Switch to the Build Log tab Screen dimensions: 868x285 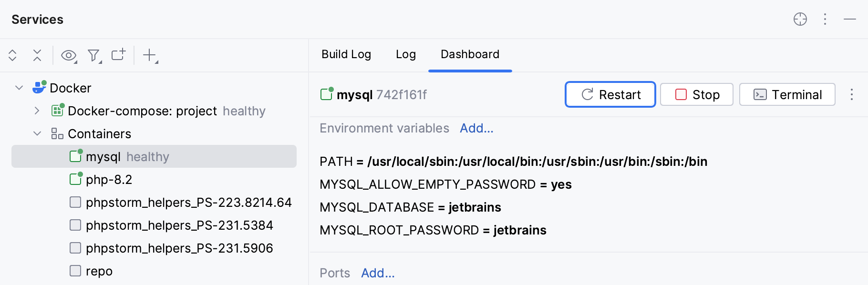346,54
